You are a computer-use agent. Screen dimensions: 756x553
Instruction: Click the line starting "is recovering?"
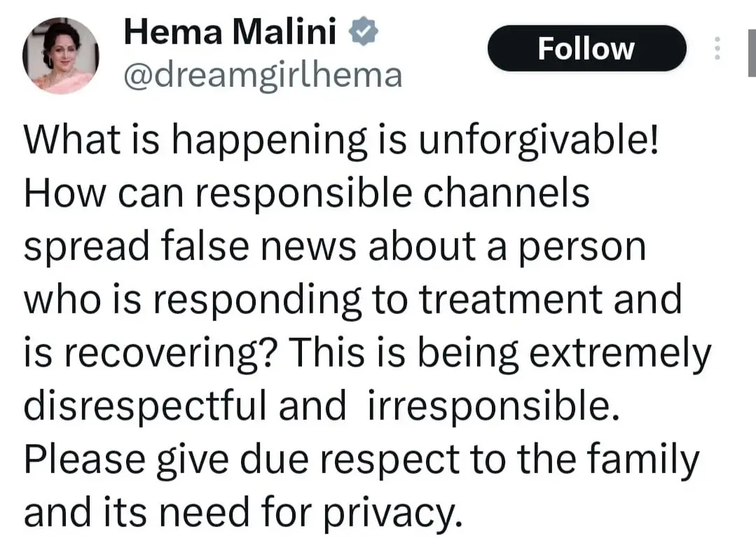point(367,353)
